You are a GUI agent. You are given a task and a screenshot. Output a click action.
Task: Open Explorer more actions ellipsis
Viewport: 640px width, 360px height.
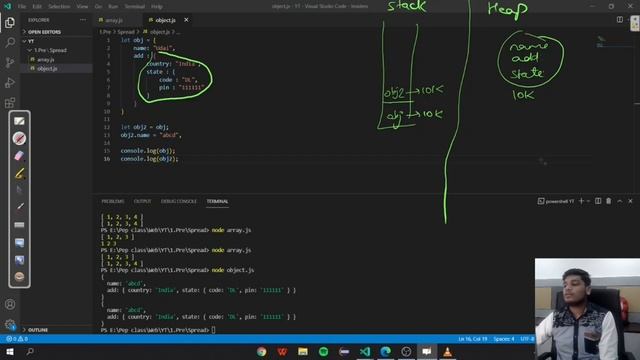(x=83, y=20)
